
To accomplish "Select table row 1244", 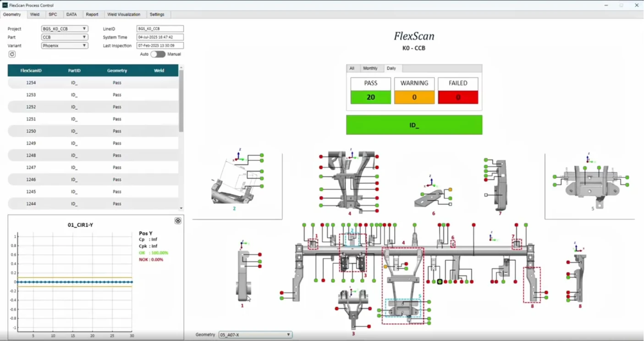I will coord(93,204).
